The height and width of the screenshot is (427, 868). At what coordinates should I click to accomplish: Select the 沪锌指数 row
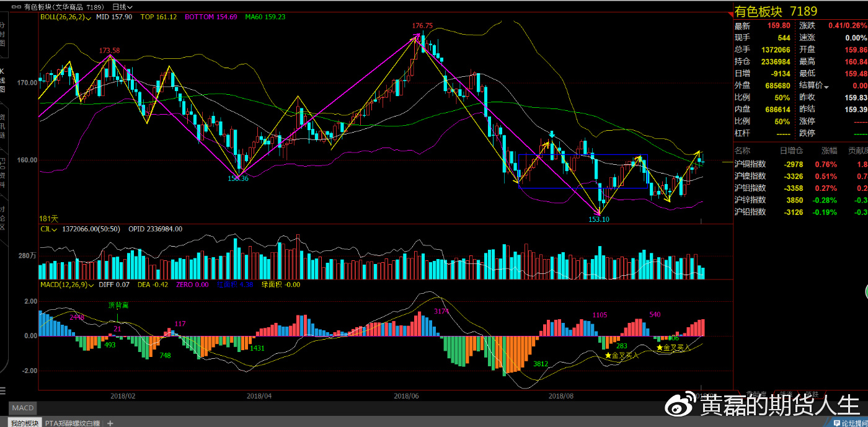[800, 200]
